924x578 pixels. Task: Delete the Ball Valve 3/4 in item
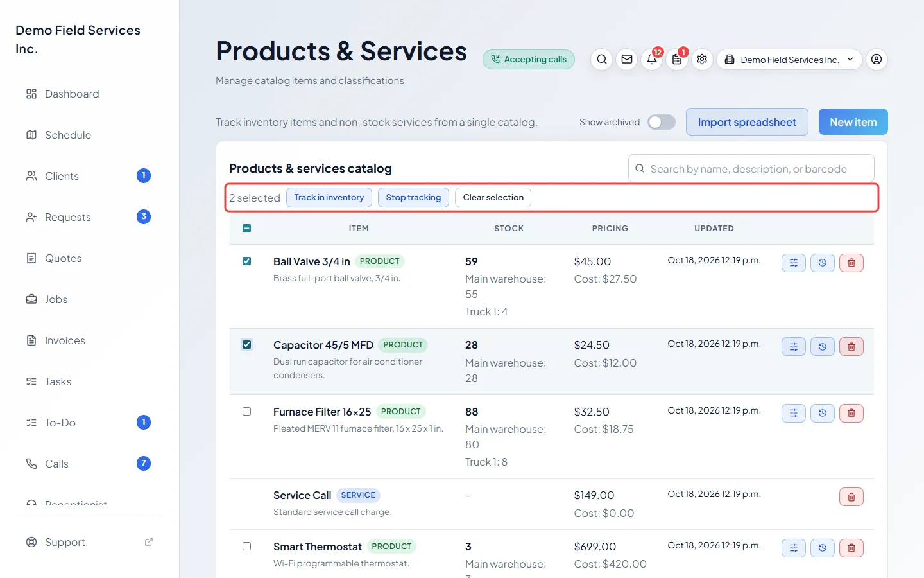[x=851, y=263]
